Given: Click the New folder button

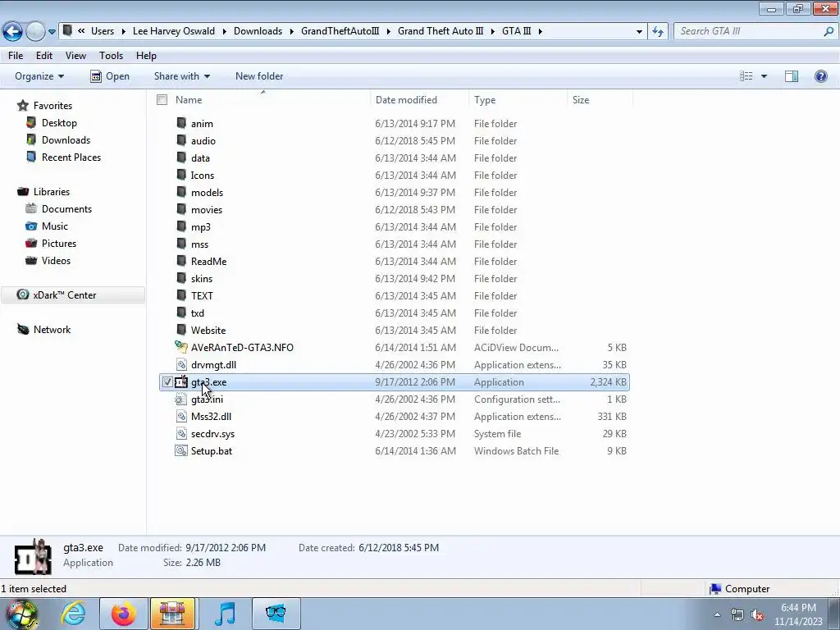Looking at the screenshot, I should point(259,76).
